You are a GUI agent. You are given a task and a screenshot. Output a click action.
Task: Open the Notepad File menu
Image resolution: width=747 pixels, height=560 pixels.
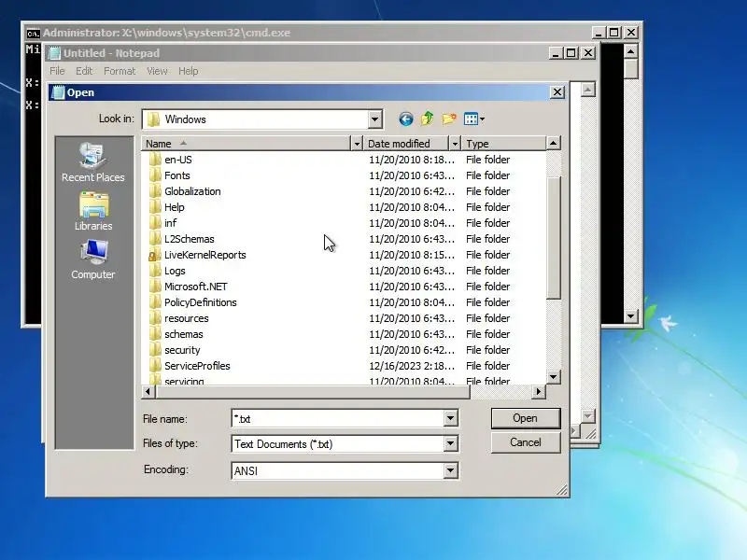click(x=57, y=71)
